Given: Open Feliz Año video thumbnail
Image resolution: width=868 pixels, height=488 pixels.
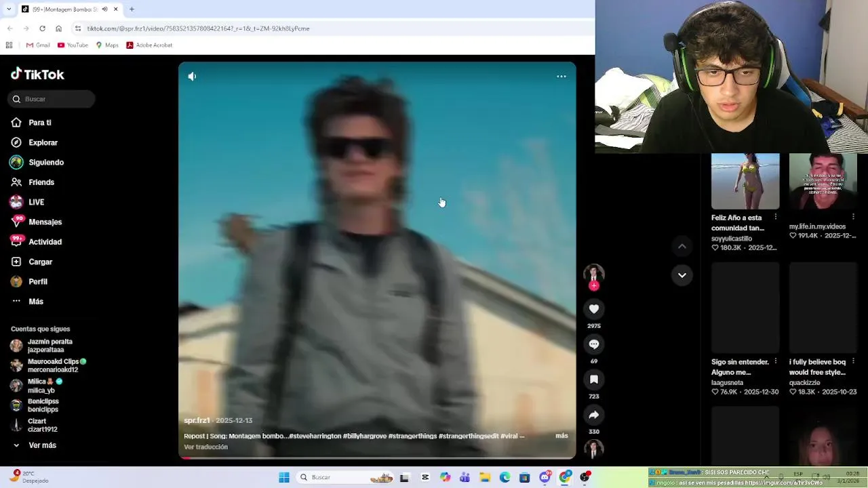Looking at the screenshot, I should pos(745,181).
